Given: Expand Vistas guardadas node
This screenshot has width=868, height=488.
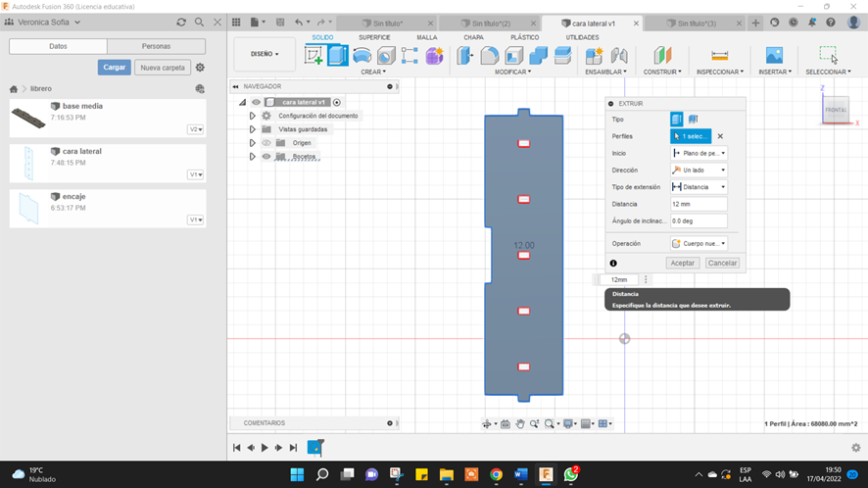Looking at the screenshot, I should click(x=252, y=129).
